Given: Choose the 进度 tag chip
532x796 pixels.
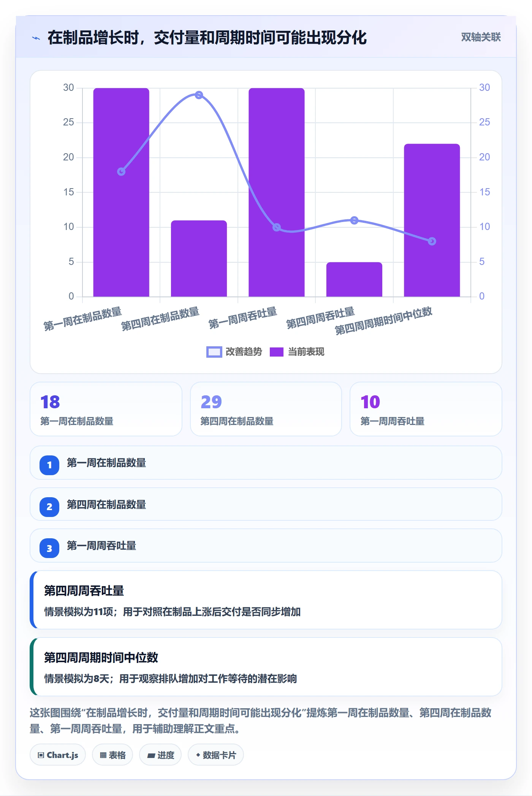Looking at the screenshot, I should (x=160, y=755).
